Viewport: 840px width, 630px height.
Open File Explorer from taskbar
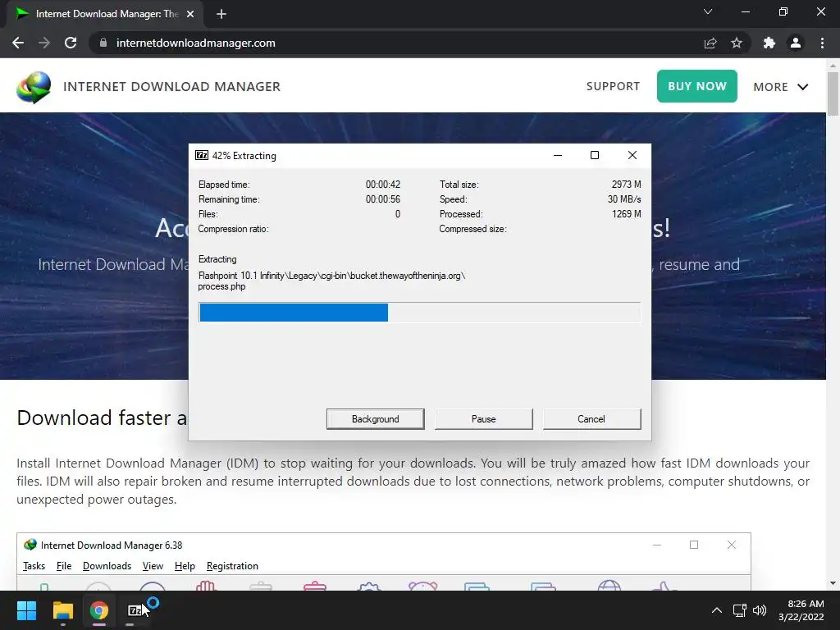click(62, 610)
